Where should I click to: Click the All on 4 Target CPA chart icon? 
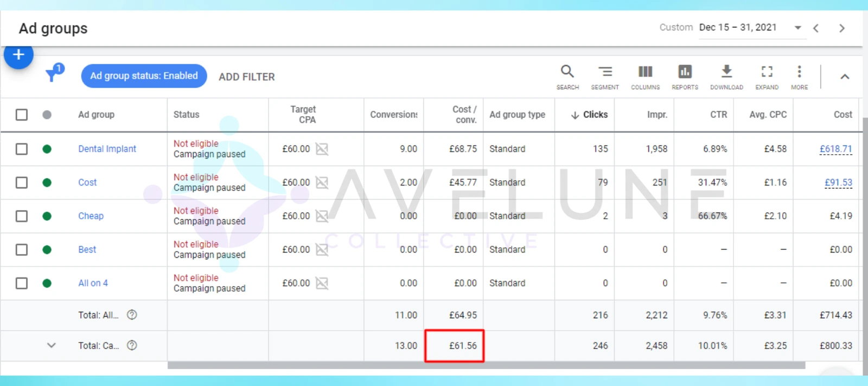click(x=322, y=283)
